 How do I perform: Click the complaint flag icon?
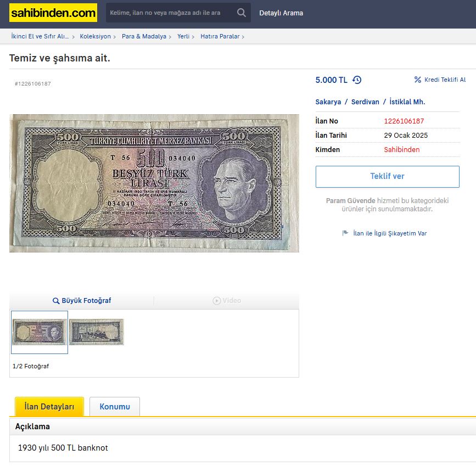tap(345, 233)
